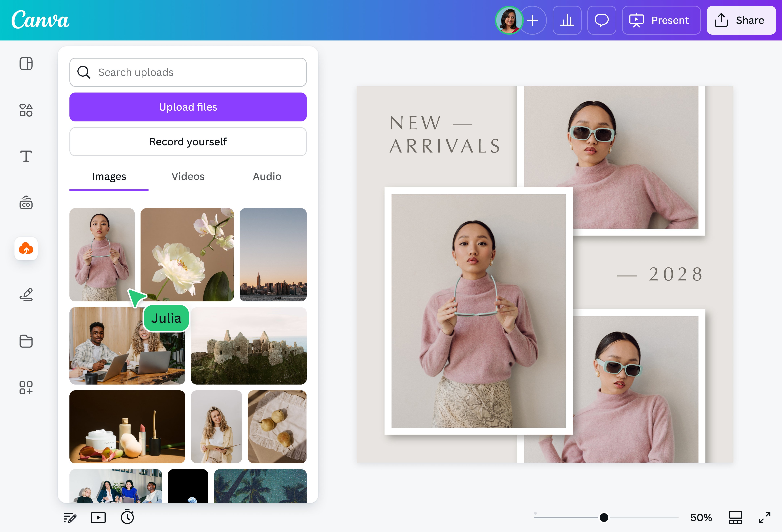Open the pages grid view
Viewport: 782px width, 532px height.
click(x=736, y=518)
